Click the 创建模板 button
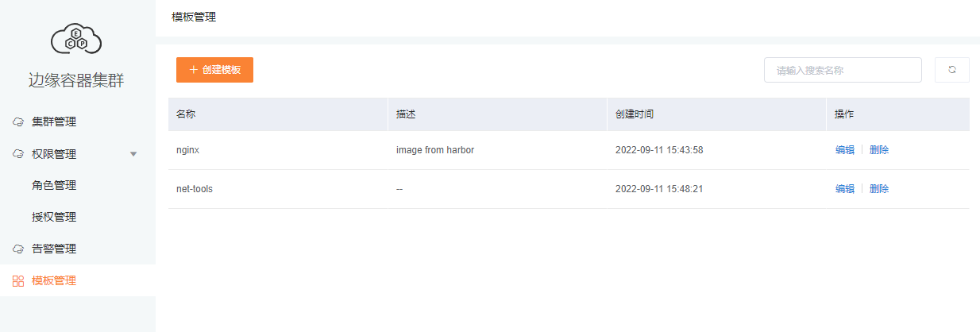 [214, 70]
